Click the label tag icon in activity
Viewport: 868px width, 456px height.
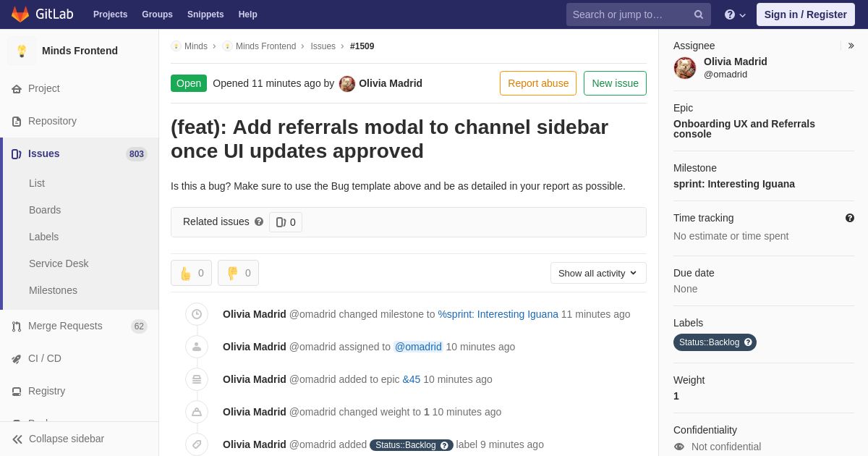click(197, 444)
